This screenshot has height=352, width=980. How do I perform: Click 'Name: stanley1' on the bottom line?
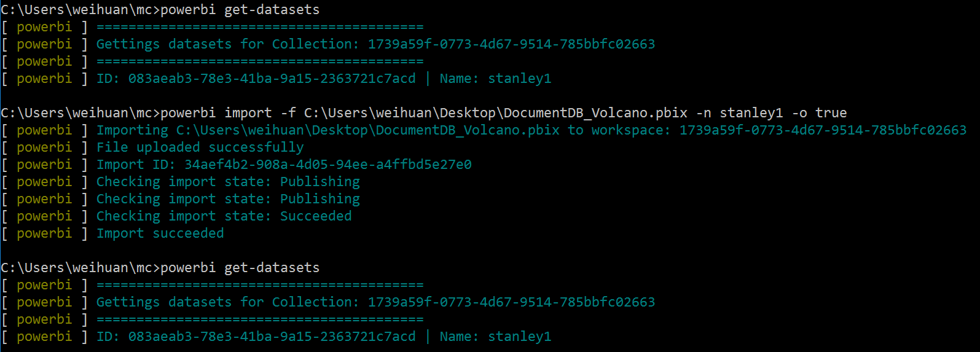point(495,337)
